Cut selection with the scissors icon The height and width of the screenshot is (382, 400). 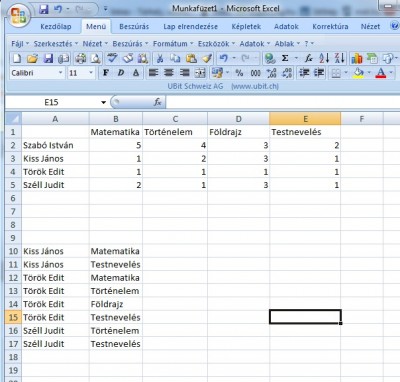coord(160,58)
